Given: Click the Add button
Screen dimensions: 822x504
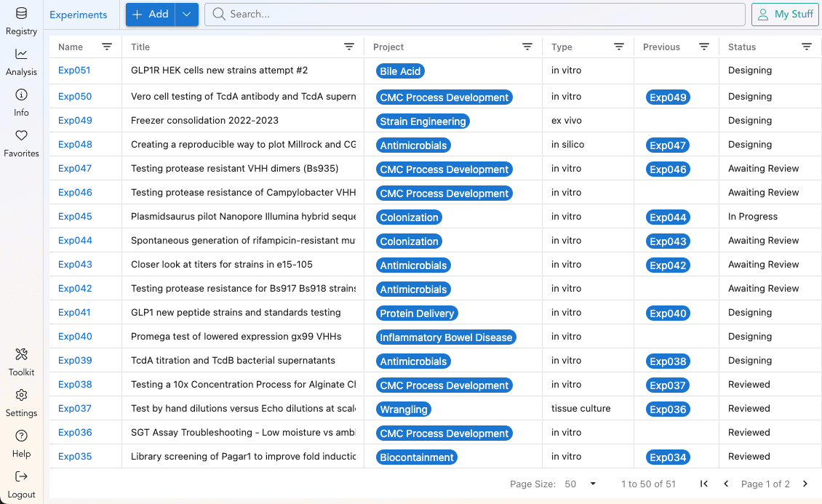Looking at the screenshot, I should tap(151, 15).
